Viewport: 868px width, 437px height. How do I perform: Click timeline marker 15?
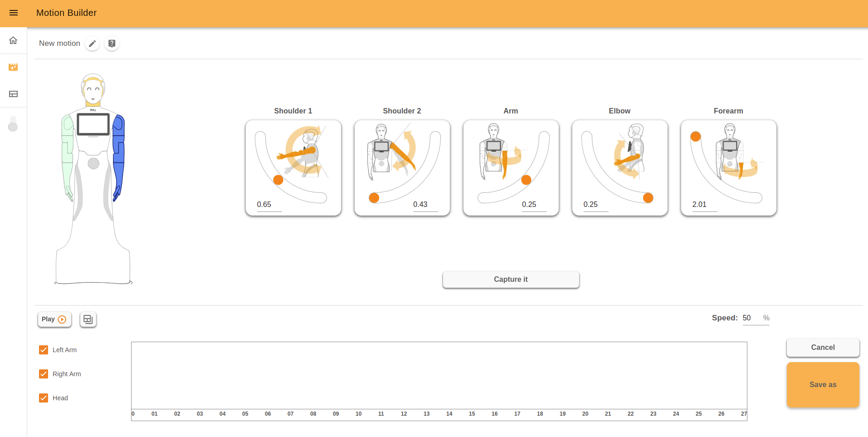tap(472, 414)
